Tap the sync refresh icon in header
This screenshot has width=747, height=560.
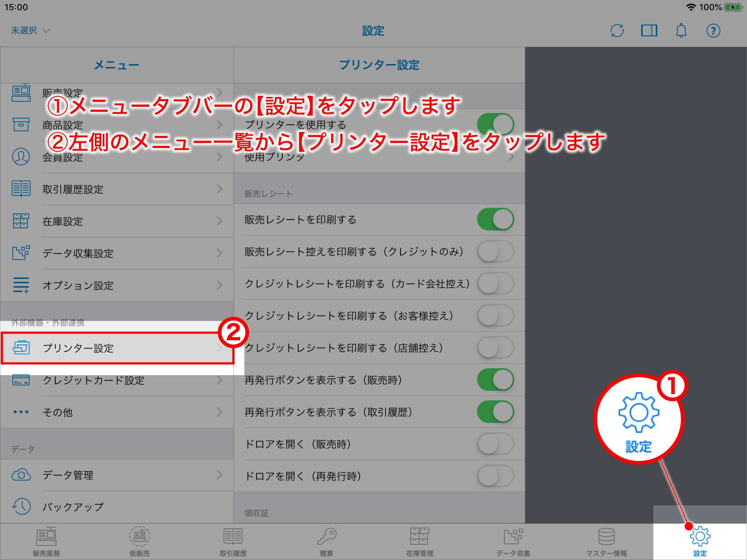pyautogui.click(x=617, y=31)
